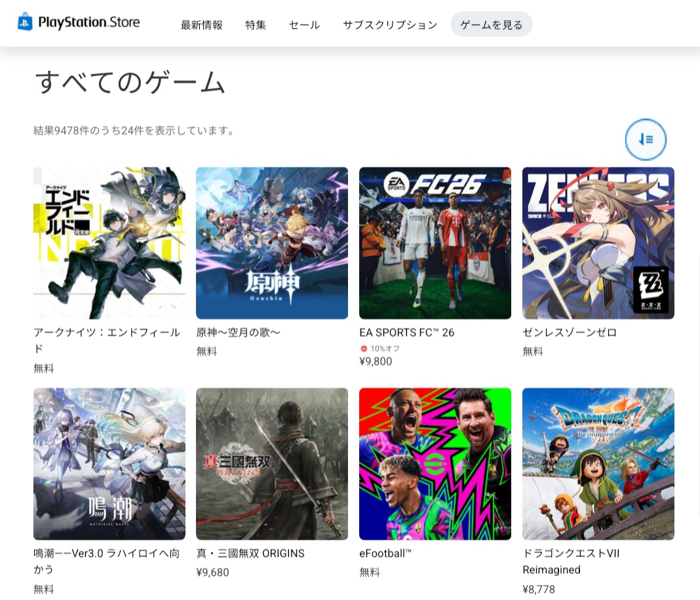This screenshot has width=700, height=600.
Task: Open the eFootball cover image
Action: [x=435, y=464]
